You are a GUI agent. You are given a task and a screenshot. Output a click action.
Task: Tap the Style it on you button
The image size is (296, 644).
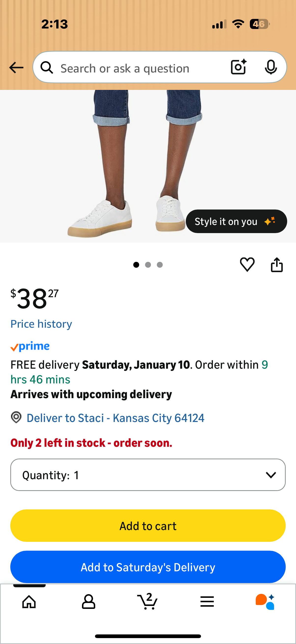pyautogui.click(x=236, y=221)
